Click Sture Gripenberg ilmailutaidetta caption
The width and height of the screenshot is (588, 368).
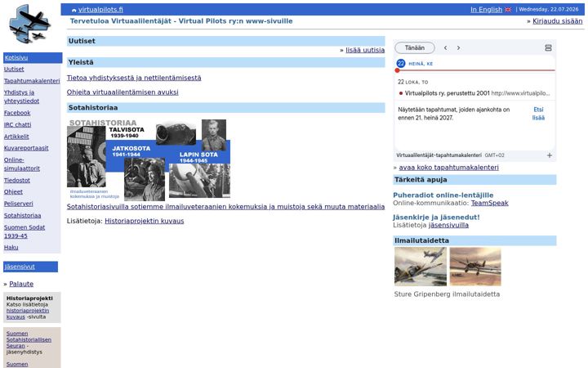pos(447,294)
